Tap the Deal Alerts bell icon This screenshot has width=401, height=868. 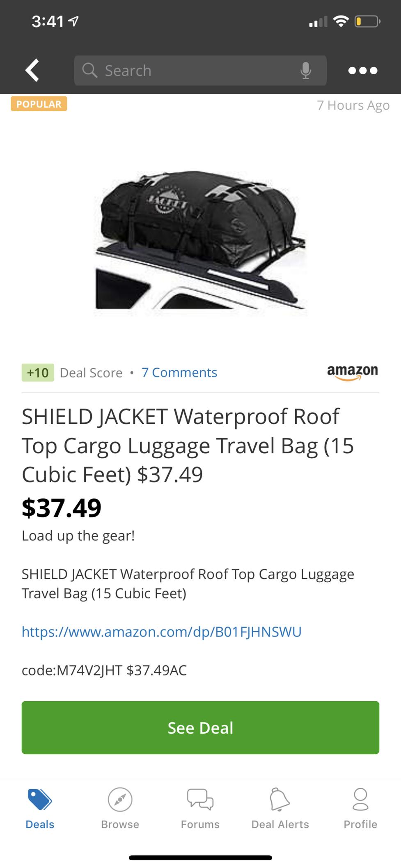point(280,799)
